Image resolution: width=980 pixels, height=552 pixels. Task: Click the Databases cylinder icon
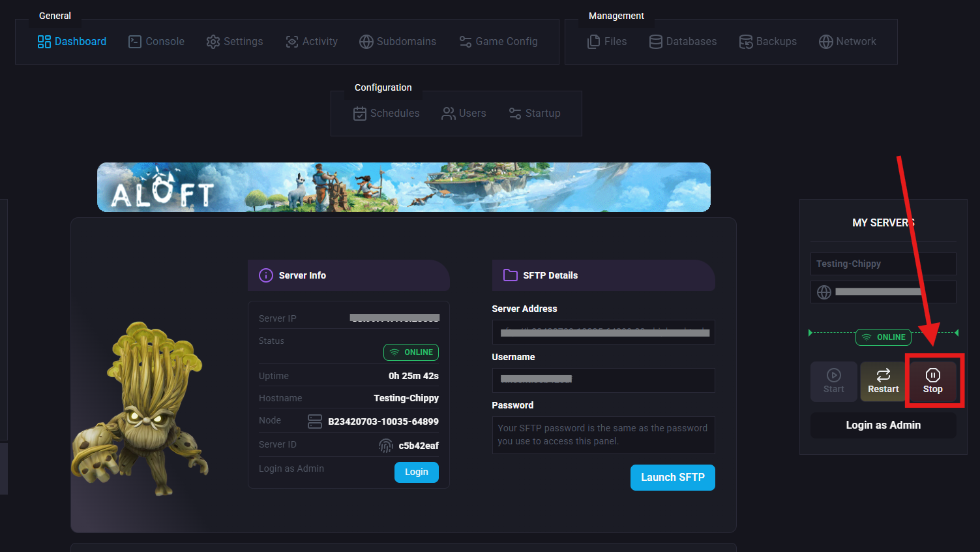tap(656, 42)
